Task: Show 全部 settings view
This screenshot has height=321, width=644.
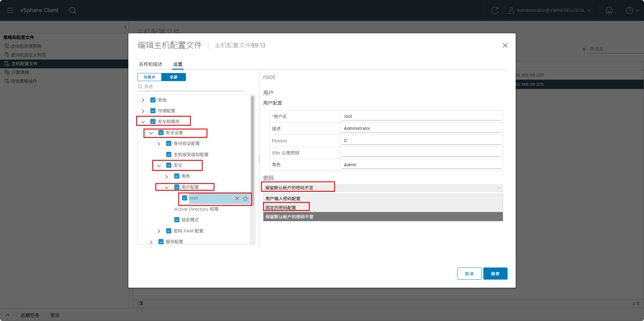Action: point(173,77)
